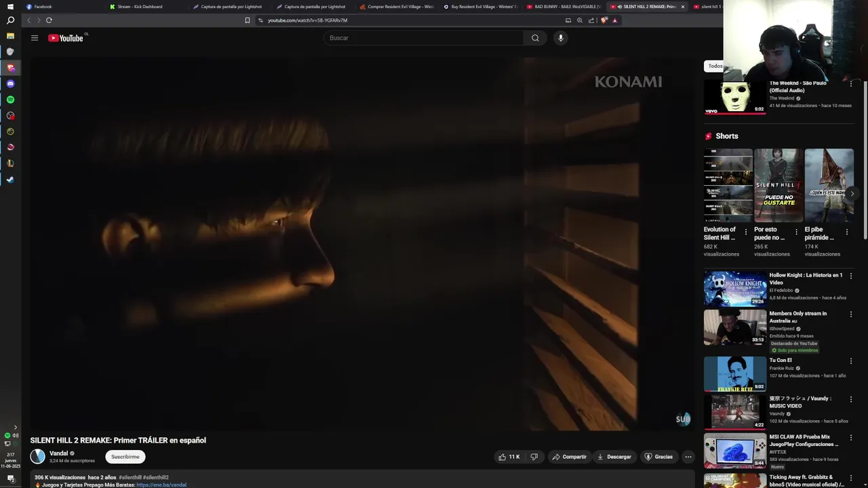The width and height of the screenshot is (868, 488).
Task: Open options for El pibe pirámide short
Action: coord(846,232)
